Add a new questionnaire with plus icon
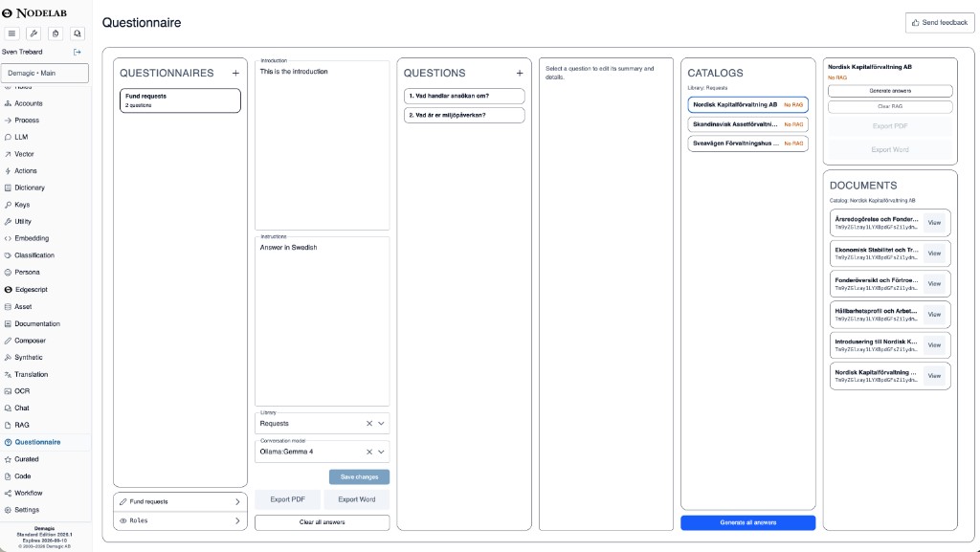This screenshot has height=552, width=980. (x=235, y=73)
